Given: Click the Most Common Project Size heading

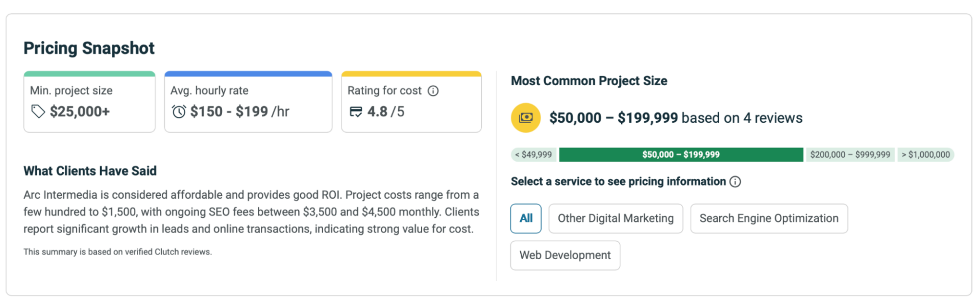Looking at the screenshot, I should 589,81.
